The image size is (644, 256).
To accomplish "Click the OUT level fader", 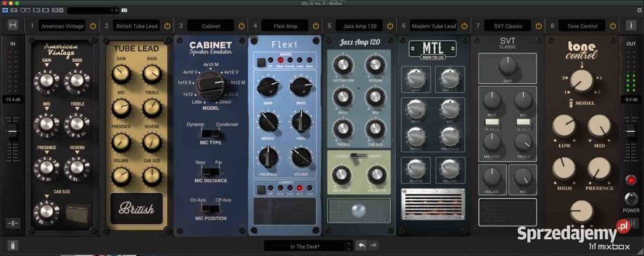I will click(631, 132).
